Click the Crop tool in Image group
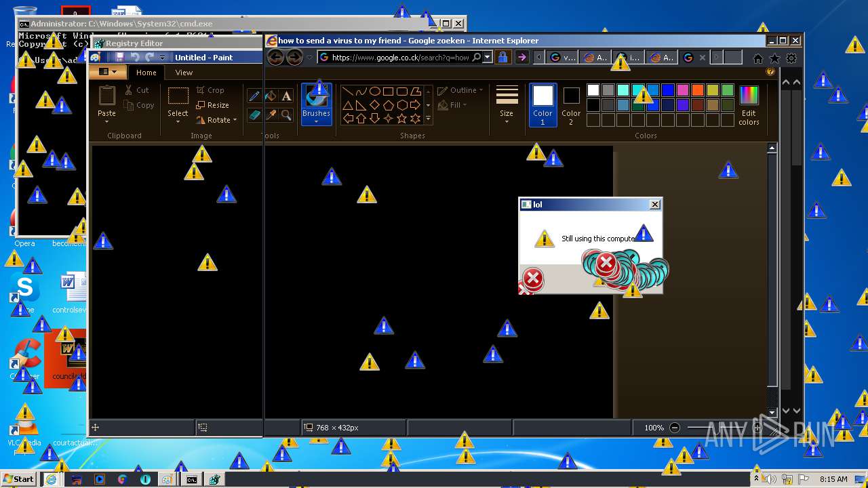Viewport: 868px width, 488px height. coord(210,90)
